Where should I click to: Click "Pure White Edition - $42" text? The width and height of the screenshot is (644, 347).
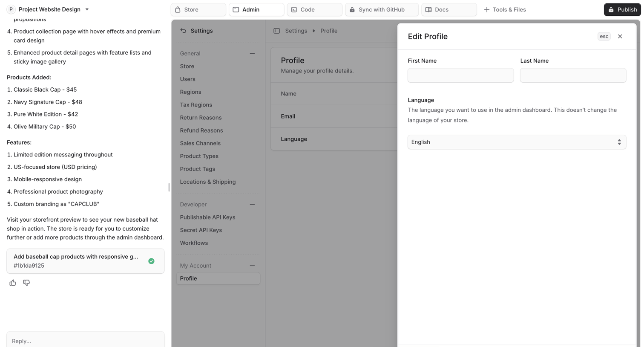[x=46, y=114]
